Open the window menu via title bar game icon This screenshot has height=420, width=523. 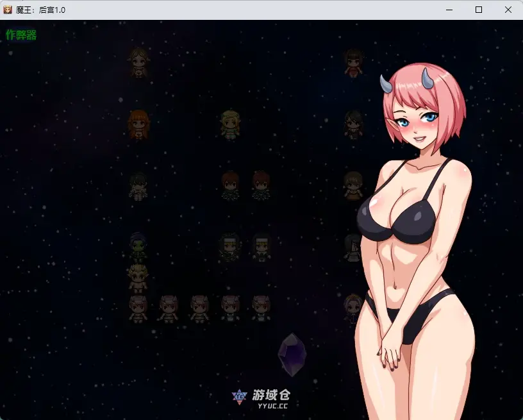[x=7, y=10]
